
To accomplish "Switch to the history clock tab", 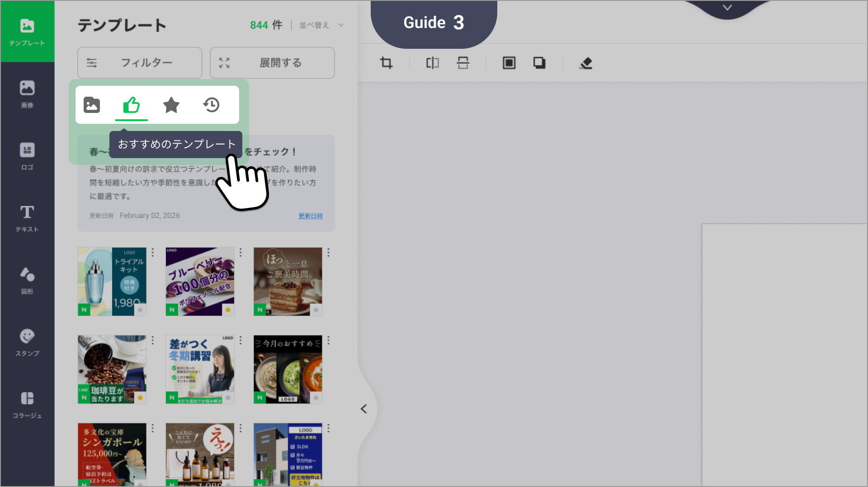I will tap(211, 105).
